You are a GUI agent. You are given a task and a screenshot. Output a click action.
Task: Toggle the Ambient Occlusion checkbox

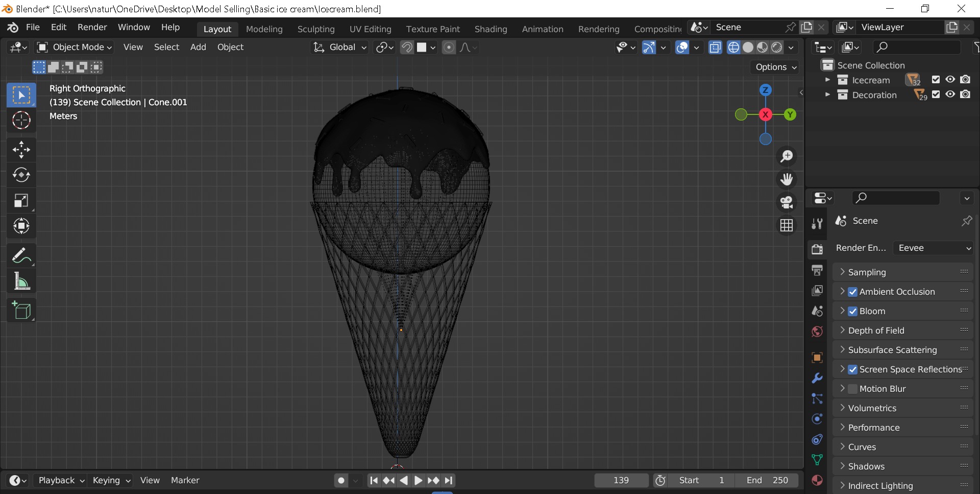pos(852,292)
